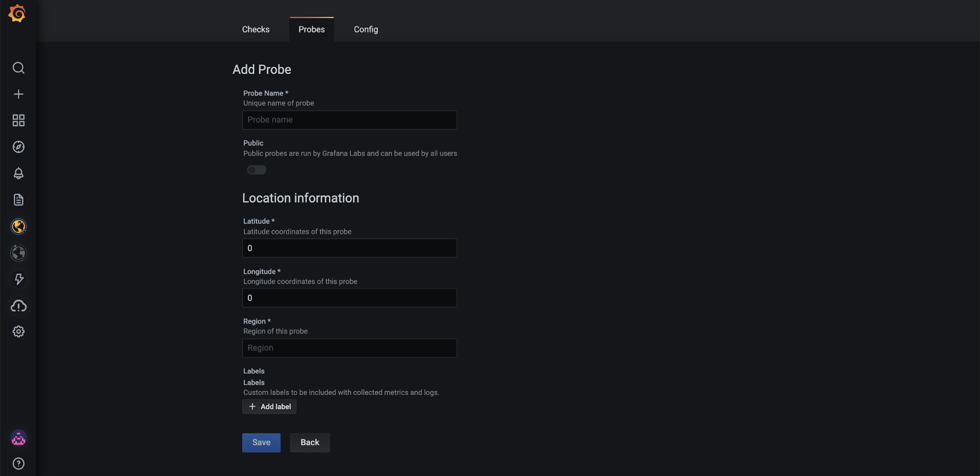The width and height of the screenshot is (980, 476).
Task: Open the search magnifier in sidebar
Action: (19, 68)
